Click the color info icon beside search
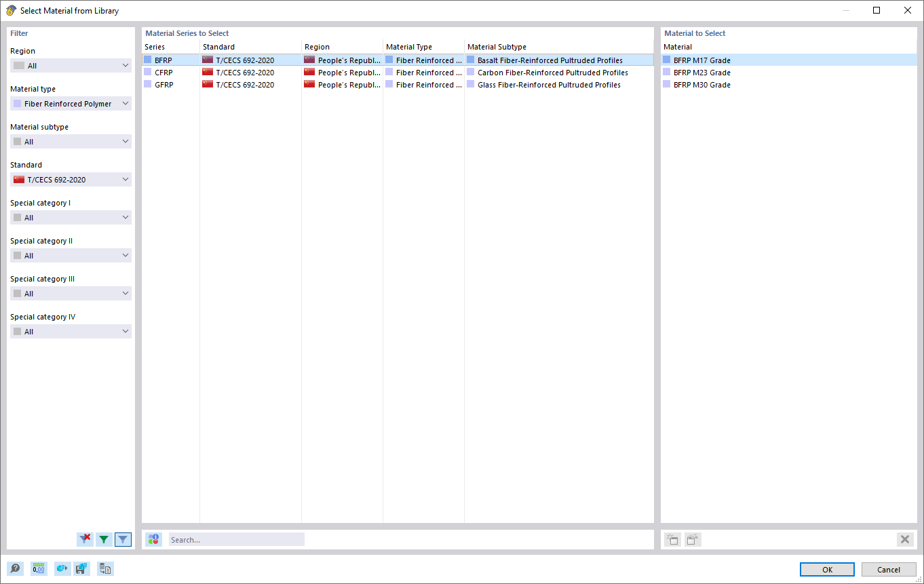The height and width of the screenshot is (584, 924). [x=153, y=539]
